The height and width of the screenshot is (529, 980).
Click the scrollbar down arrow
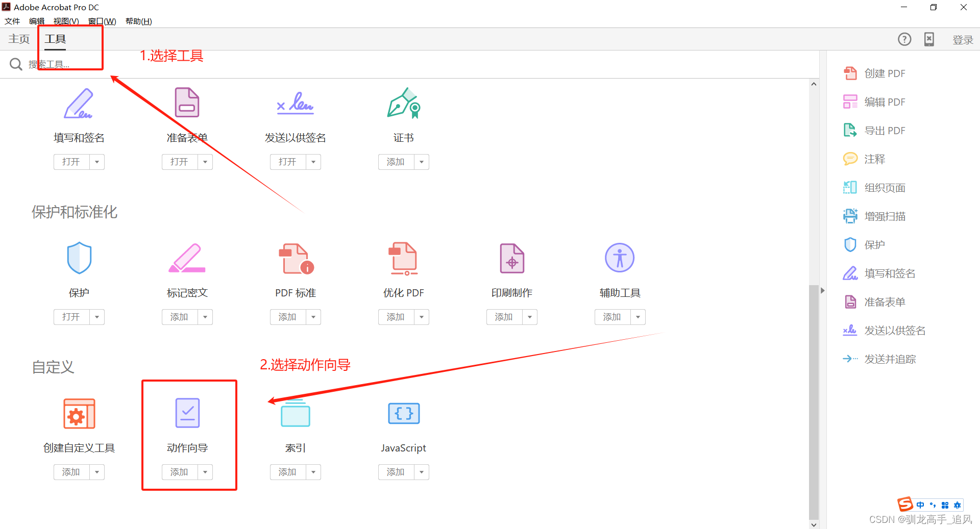(814, 524)
